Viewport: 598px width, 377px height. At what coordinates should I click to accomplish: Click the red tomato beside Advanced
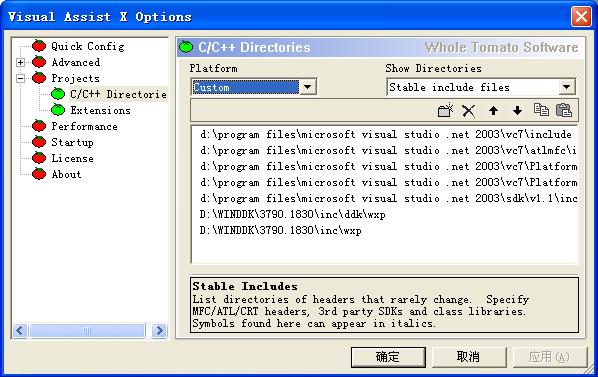[39, 62]
